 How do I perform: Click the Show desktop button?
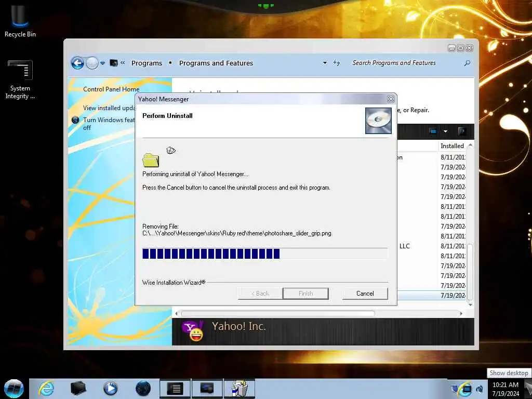point(528,389)
